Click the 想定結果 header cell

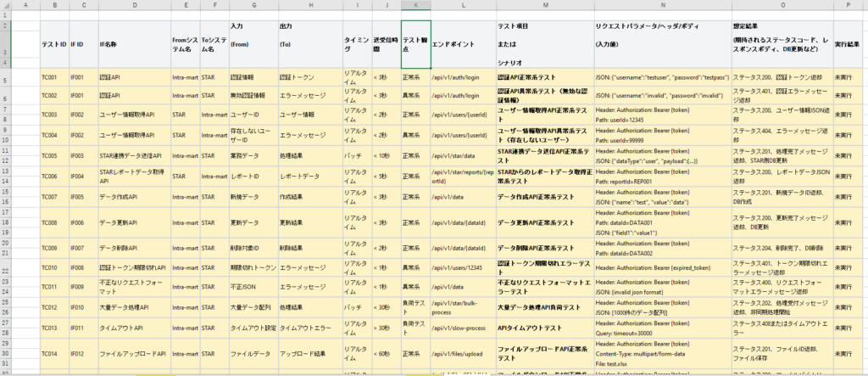pos(782,44)
